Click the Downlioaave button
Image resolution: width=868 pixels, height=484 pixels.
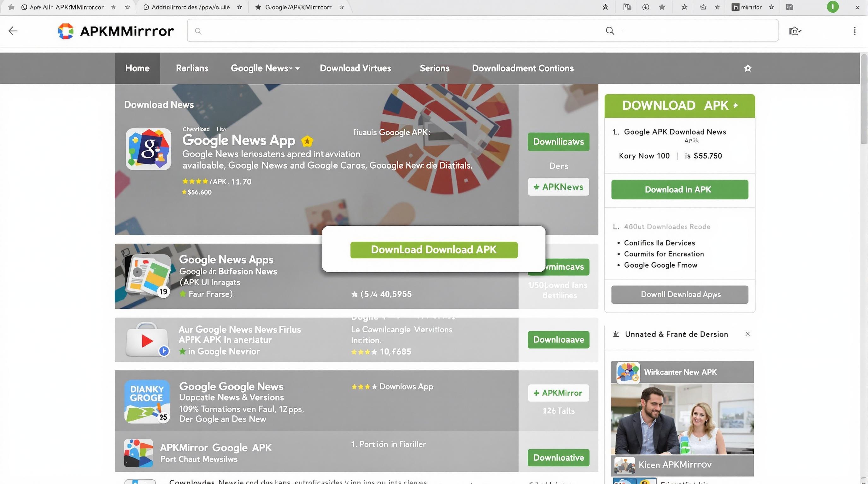[558, 340]
